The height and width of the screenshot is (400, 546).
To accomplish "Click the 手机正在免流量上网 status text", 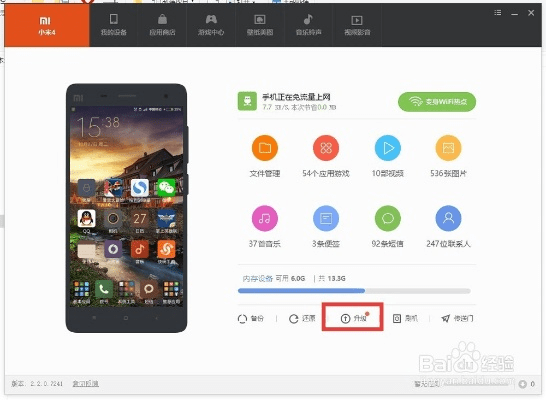I will click(x=296, y=97).
